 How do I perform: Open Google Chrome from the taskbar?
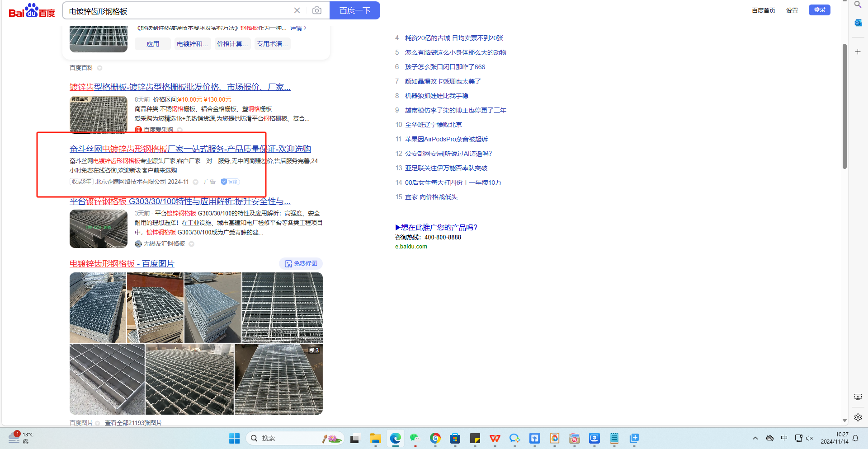pos(435,438)
